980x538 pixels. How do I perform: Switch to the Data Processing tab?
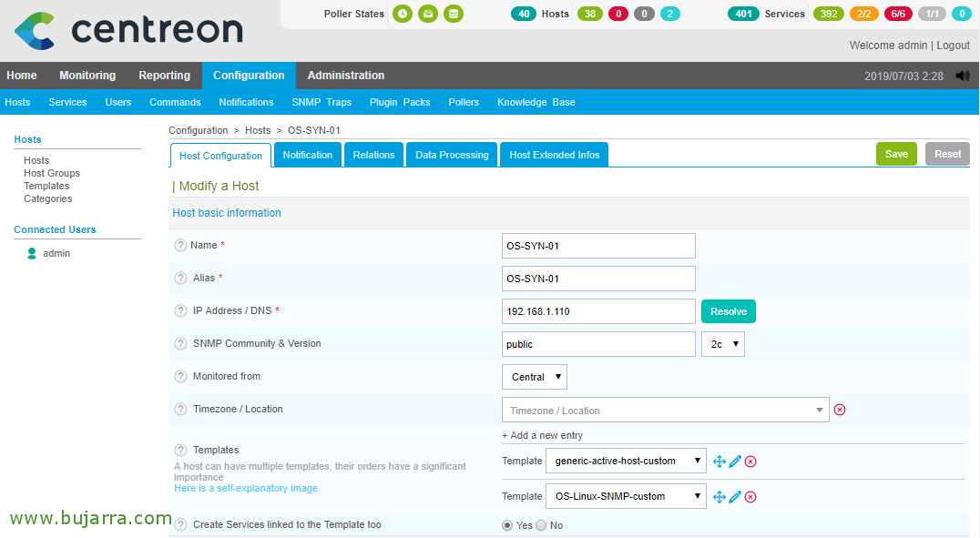452,155
